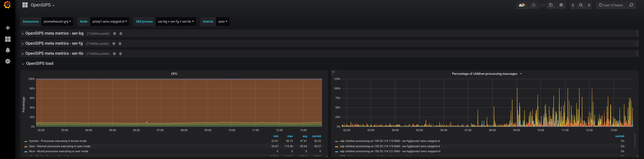The image size is (644, 159).
Task: Toggle udp 195.35.114.121:5060 ser-bg series
Action: click(390, 151)
